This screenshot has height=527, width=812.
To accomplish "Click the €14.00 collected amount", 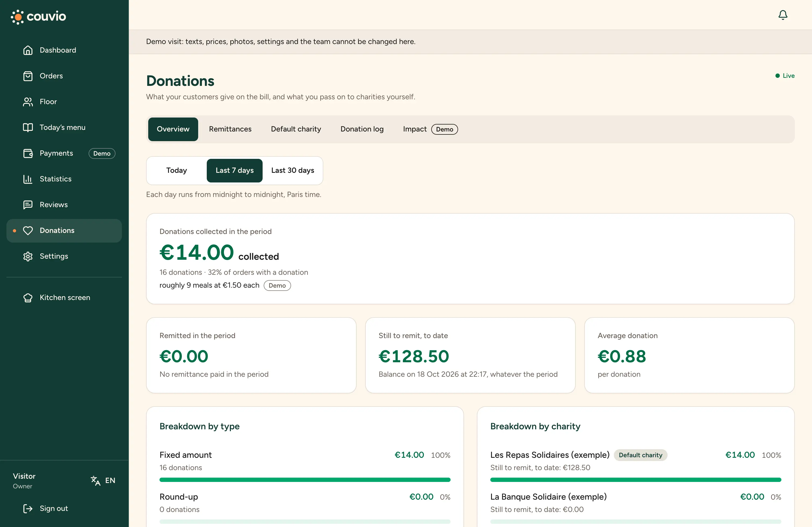I will pos(197,252).
